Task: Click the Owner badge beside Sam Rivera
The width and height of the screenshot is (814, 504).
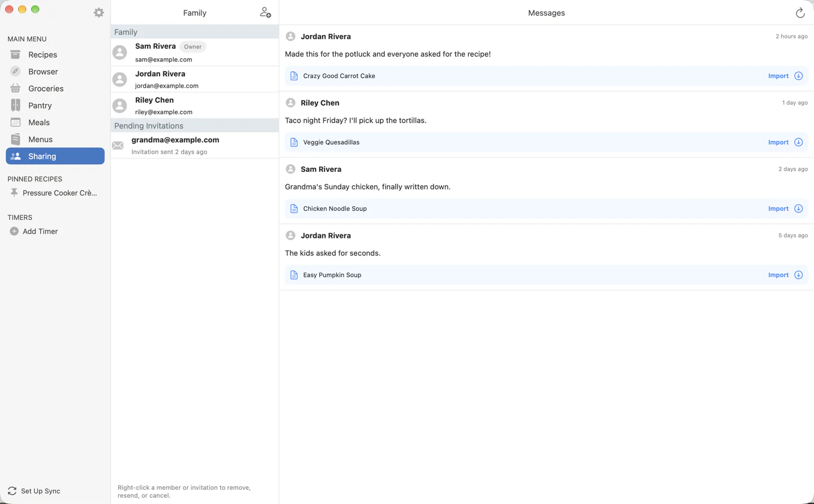Action: tap(193, 47)
